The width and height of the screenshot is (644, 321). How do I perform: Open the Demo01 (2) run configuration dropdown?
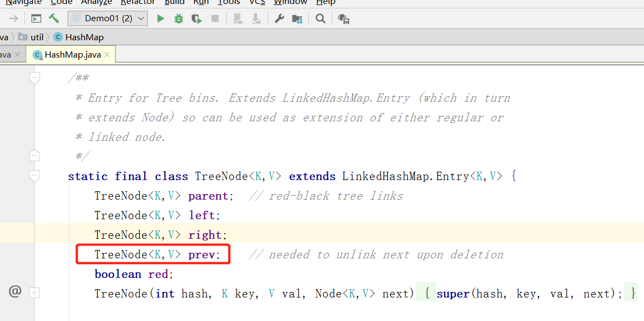[108, 18]
